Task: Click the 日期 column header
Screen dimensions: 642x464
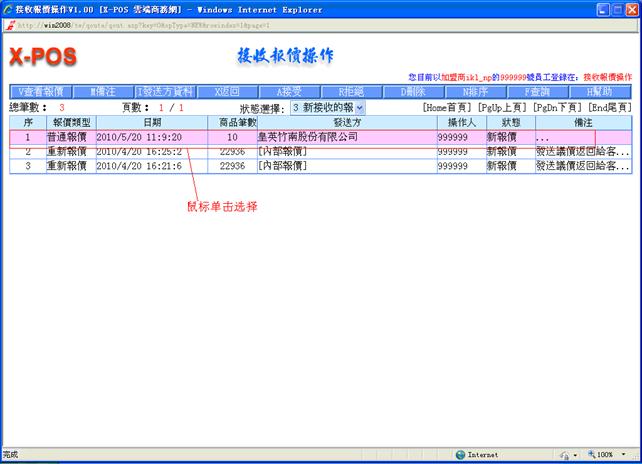Action: (151, 121)
